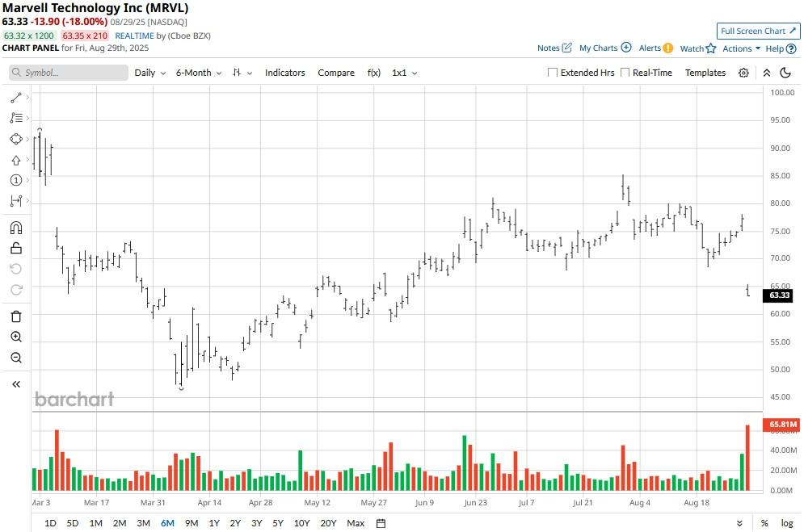The image size is (804, 532).
Task: Expand the Actions dropdown
Action: [x=742, y=48]
